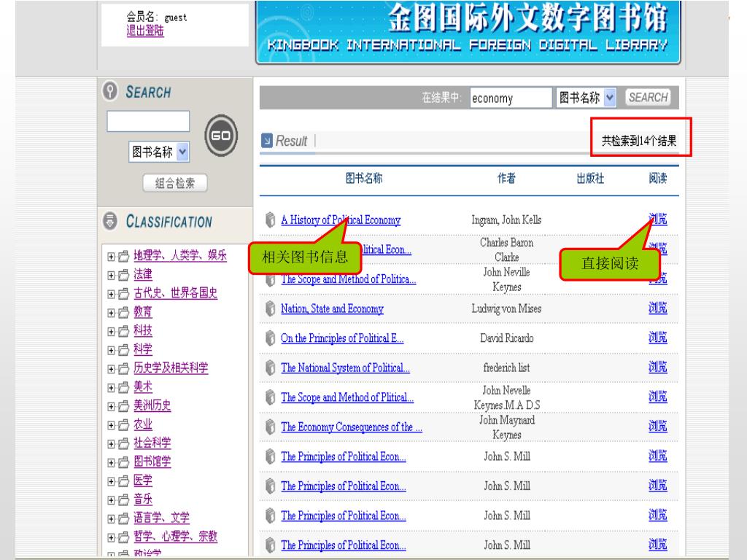Click the folder icon next to 医学
Screen dimensions: 747x560
[x=123, y=481]
